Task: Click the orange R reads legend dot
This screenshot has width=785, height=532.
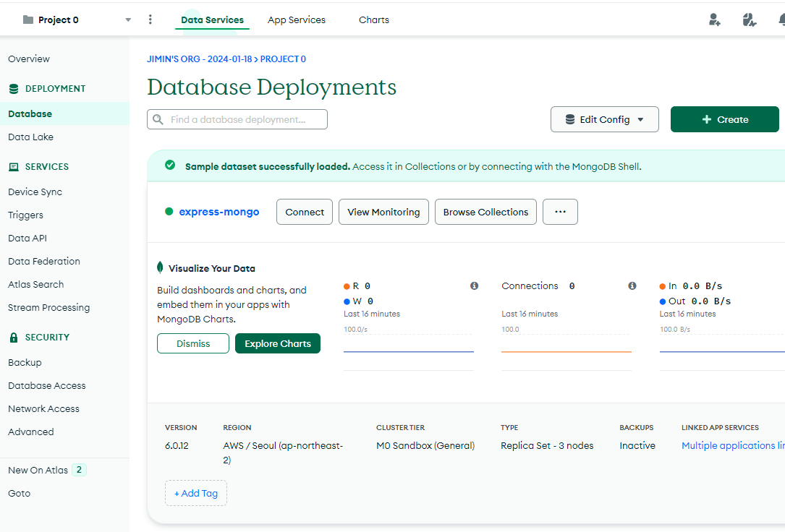Action: tap(347, 286)
